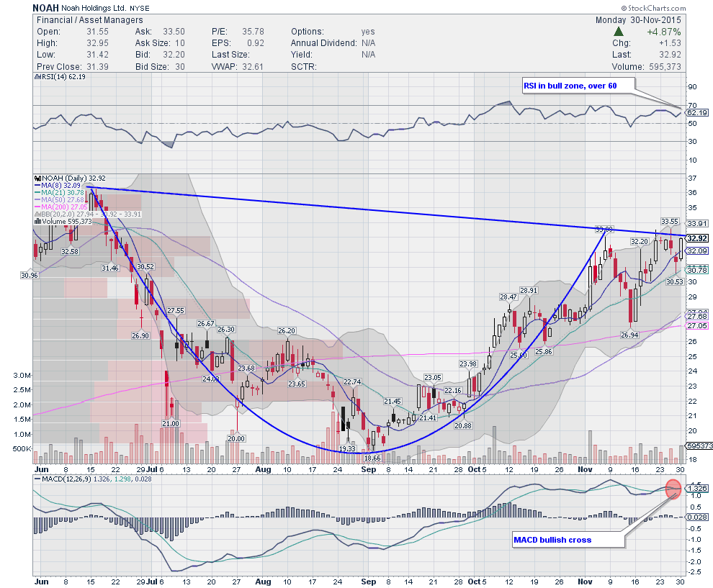The image size is (713, 588).
Task: Click the RSI in bull zone annotation box
Action: (578, 86)
